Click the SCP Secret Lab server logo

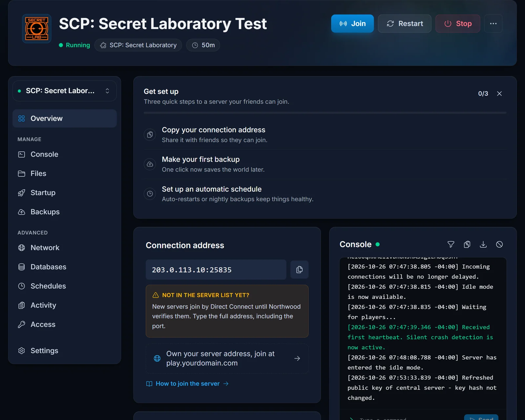click(x=36, y=29)
